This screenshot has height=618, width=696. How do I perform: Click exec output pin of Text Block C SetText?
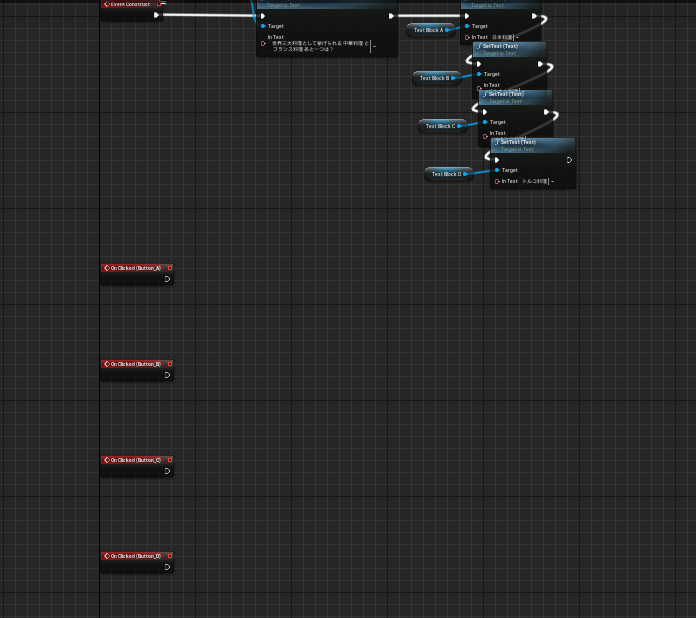(546, 112)
